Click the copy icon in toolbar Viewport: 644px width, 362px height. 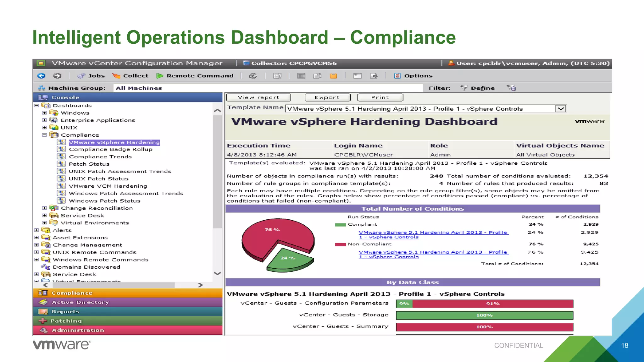coord(317,76)
